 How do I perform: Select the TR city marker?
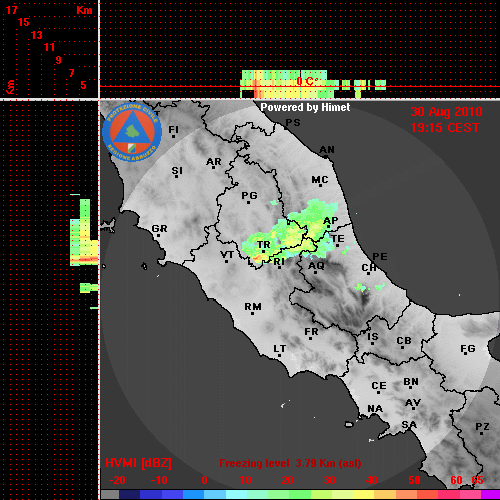click(x=263, y=252)
